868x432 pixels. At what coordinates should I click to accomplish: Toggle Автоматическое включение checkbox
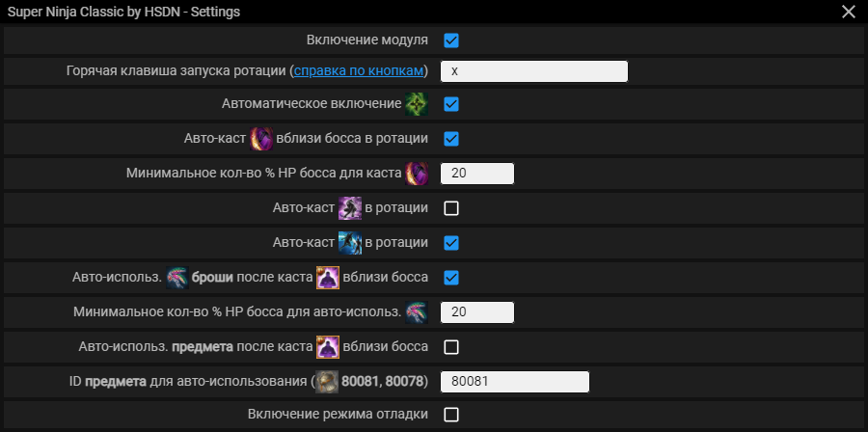tap(451, 104)
